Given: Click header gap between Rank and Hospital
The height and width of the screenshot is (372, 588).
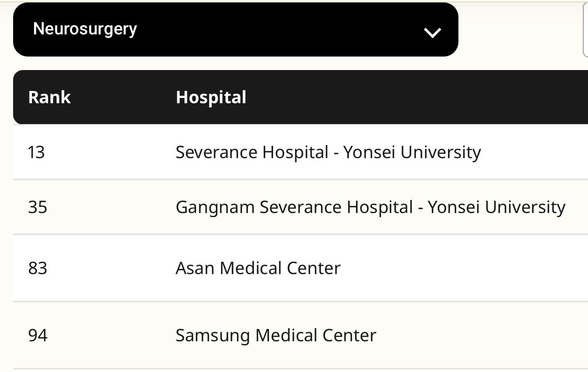Looking at the screenshot, I should 123,98.
